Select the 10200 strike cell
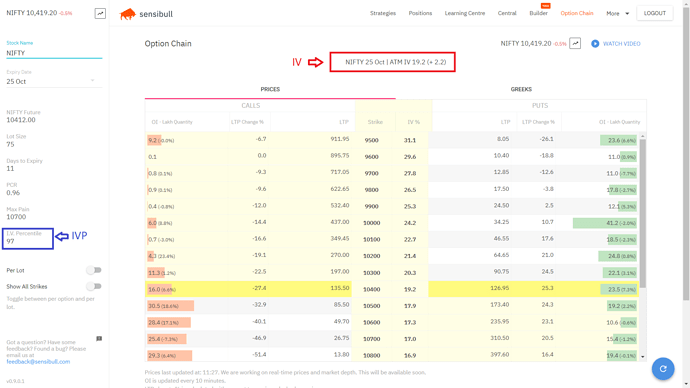 [371, 256]
